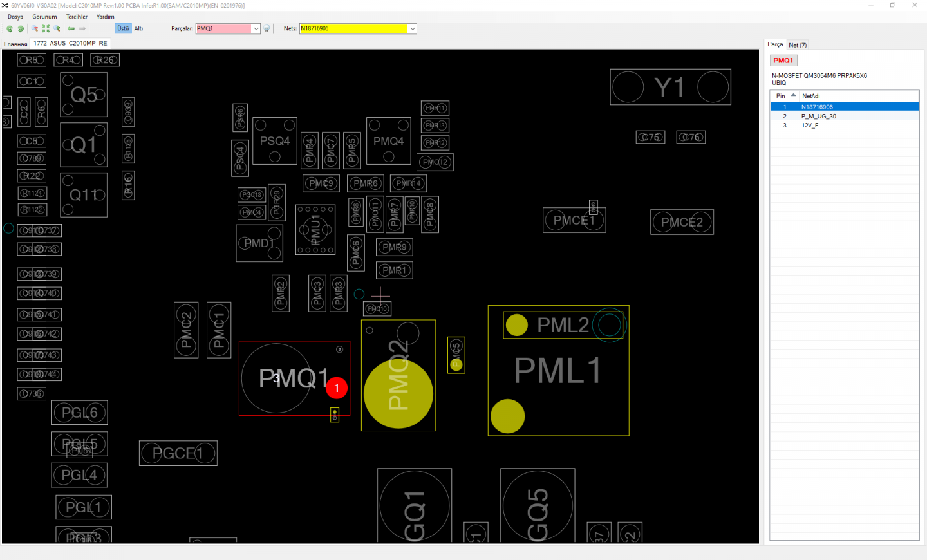Switch to the Üstü (top) board side
The image size is (927, 560).
[123, 28]
